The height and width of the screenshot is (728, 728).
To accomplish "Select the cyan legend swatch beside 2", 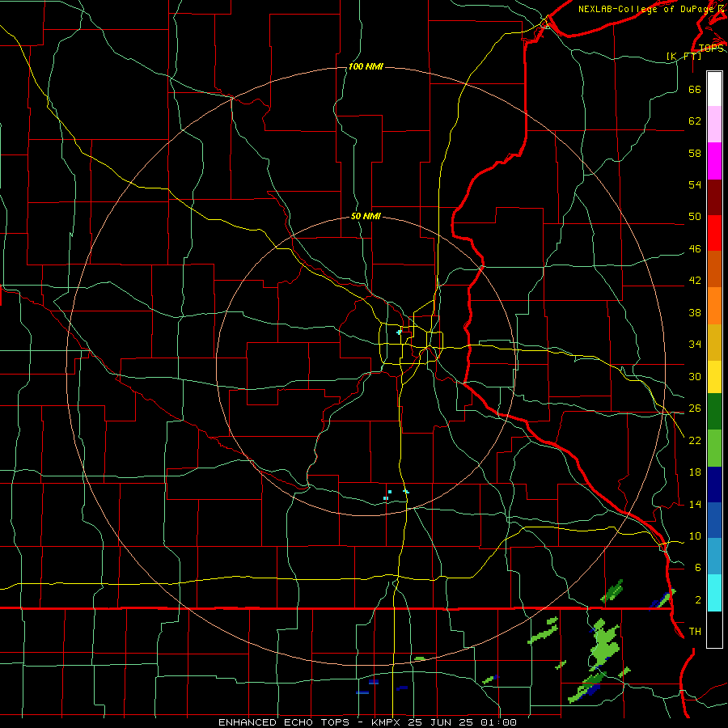I will pos(714,593).
